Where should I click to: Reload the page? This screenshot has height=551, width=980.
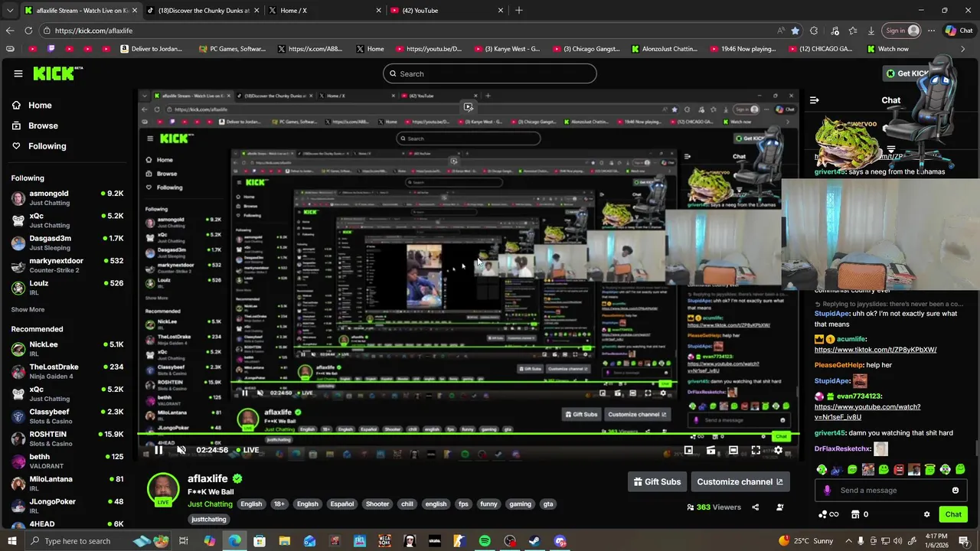tap(28, 31)
